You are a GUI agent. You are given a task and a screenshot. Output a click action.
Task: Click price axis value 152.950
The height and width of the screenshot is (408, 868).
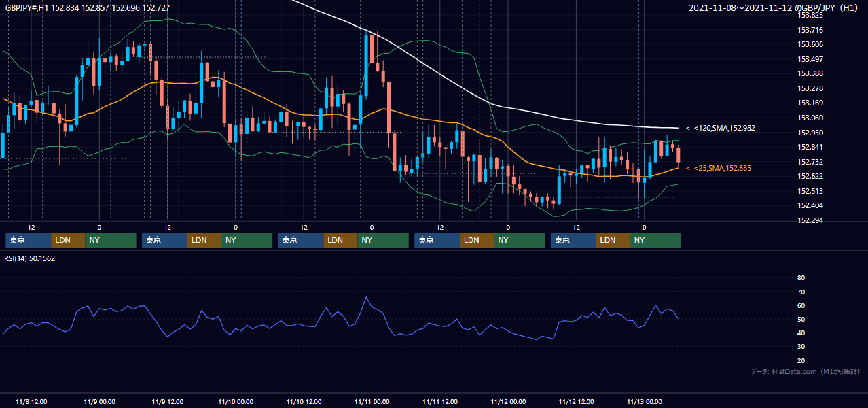pyautogui.click(x=810, y=133)
